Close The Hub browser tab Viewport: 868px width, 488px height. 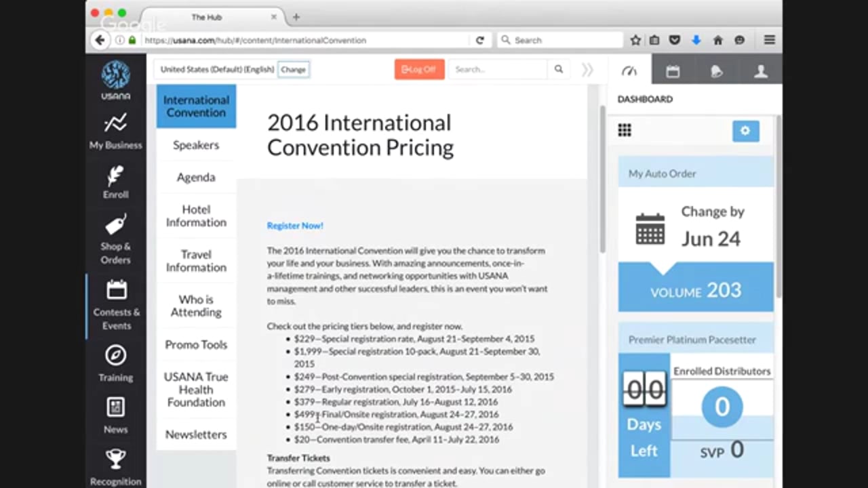[x=274, y=17]
